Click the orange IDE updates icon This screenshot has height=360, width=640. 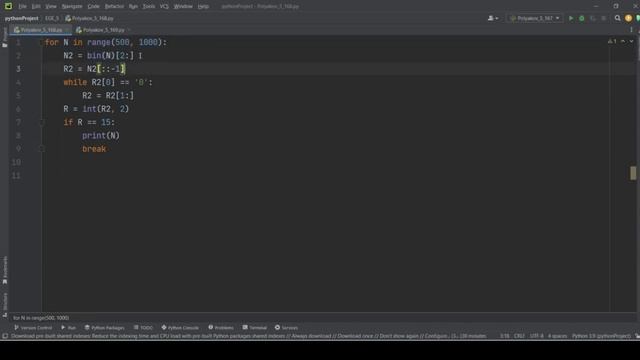[629, 18]
